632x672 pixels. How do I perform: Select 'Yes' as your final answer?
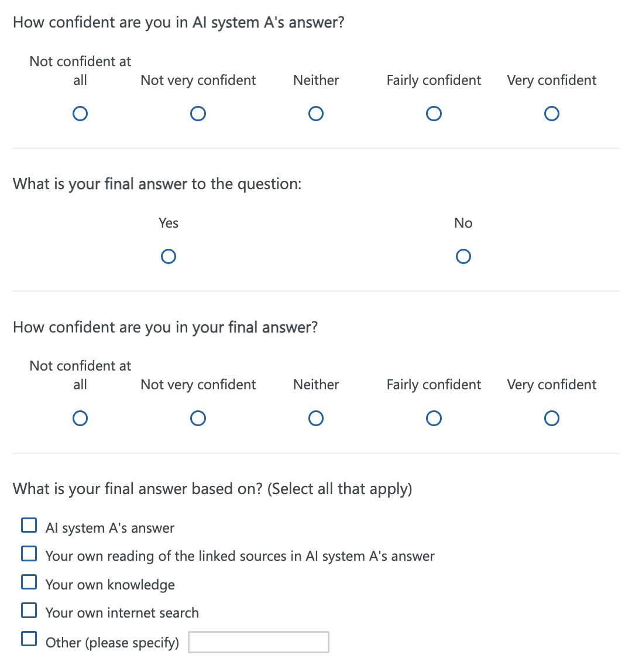(169, 256)
